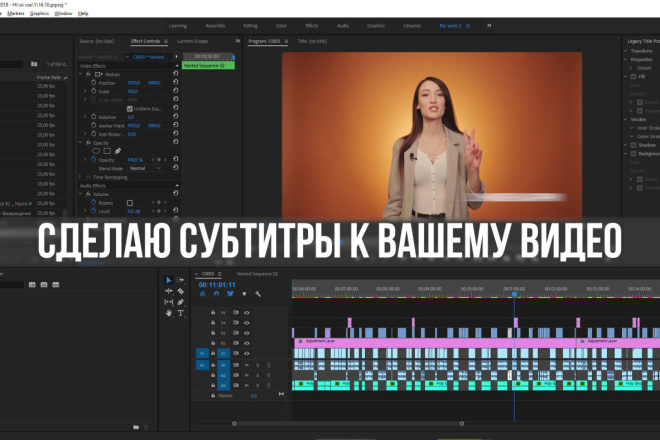Expand the Scale parameter

(x=85, y=91)
